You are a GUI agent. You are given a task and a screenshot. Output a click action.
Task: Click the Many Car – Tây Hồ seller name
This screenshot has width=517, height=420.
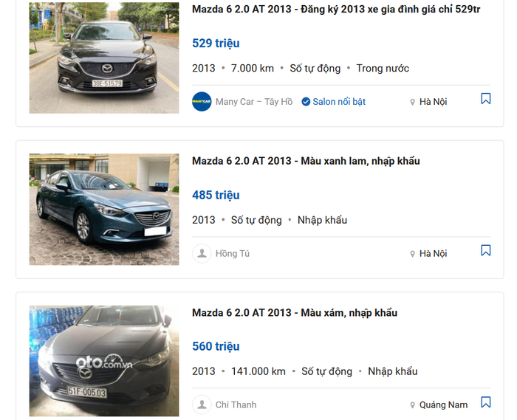coord(254,102)
